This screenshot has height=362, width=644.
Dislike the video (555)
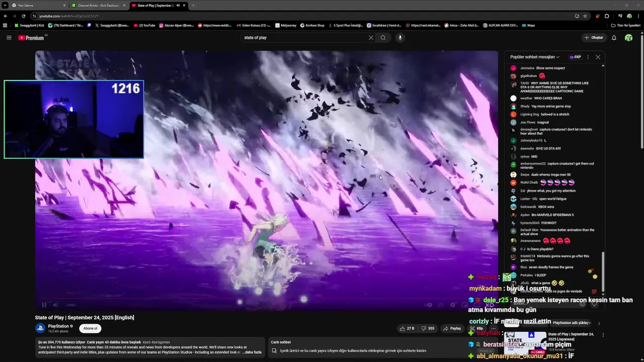click(428, 328)
